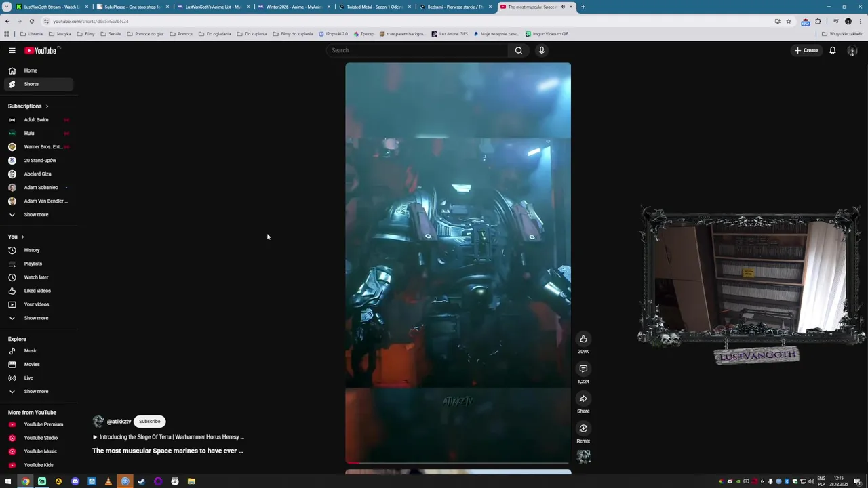The height and width of the screenshot is (488, 868).
Task: Open Imgur Video to GIF bookmark
Action: tap(547, 34)
